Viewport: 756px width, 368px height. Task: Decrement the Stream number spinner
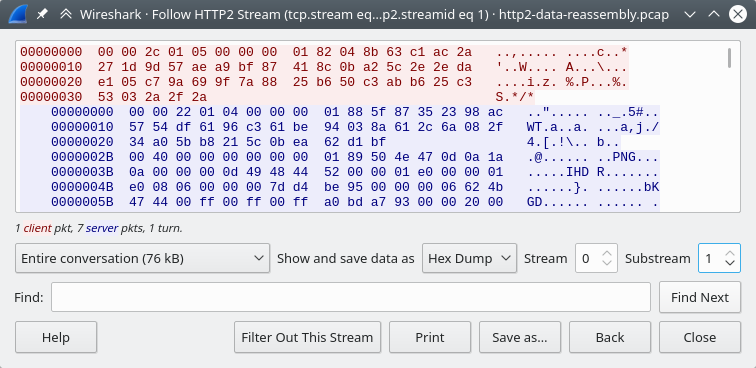[x=607, y=263]
